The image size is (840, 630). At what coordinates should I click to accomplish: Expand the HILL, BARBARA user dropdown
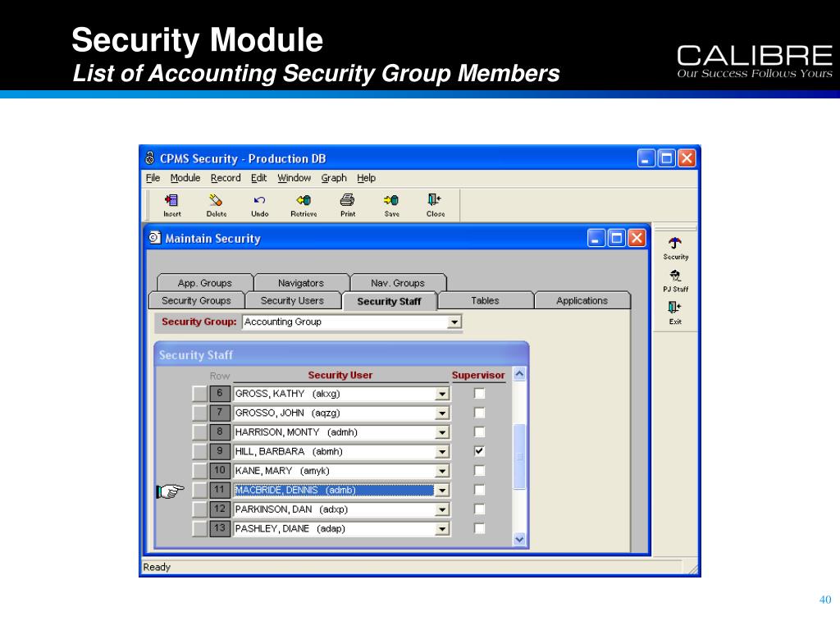click(x=442, y=452)
